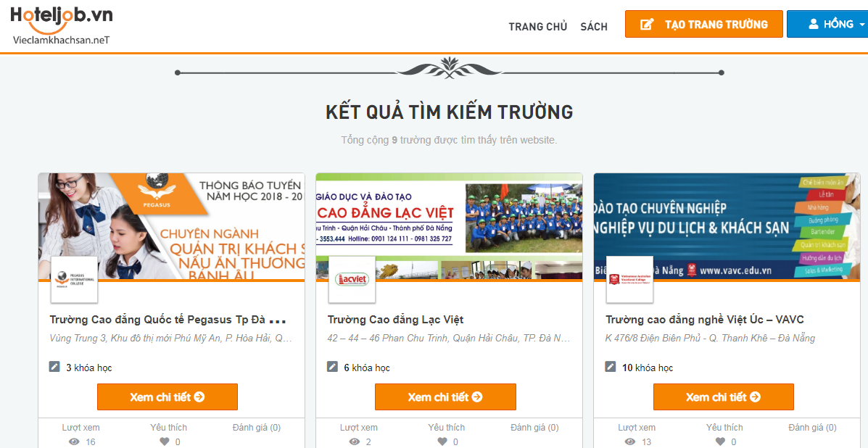Click the user icon beside HỒNG
This screenshot has height=448, width=868.
pos(813,24)
